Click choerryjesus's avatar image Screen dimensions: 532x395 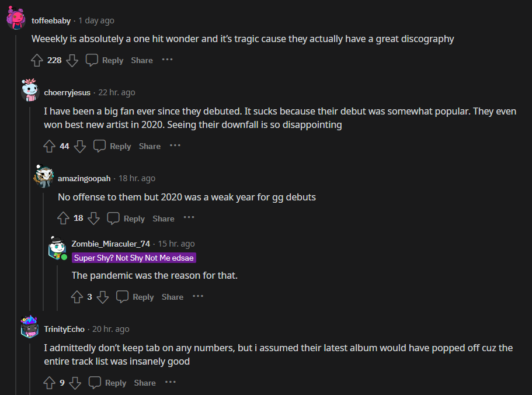click(x=29, y=91)
